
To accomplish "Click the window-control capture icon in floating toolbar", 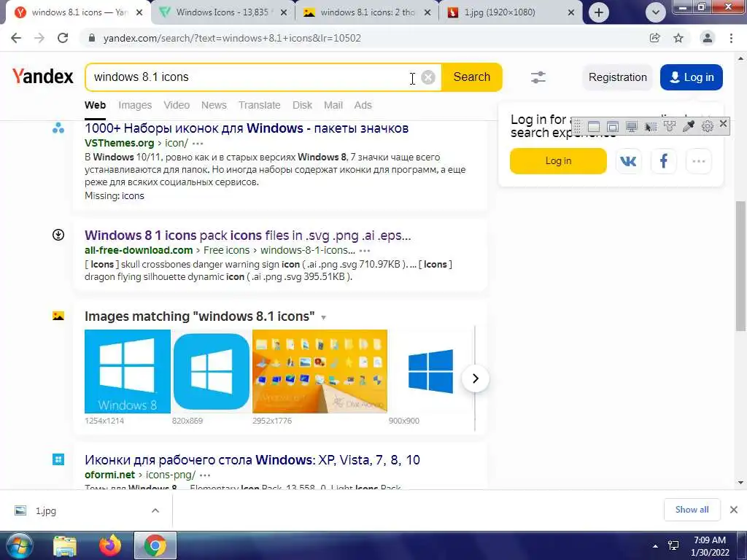I will pos(613,127).
